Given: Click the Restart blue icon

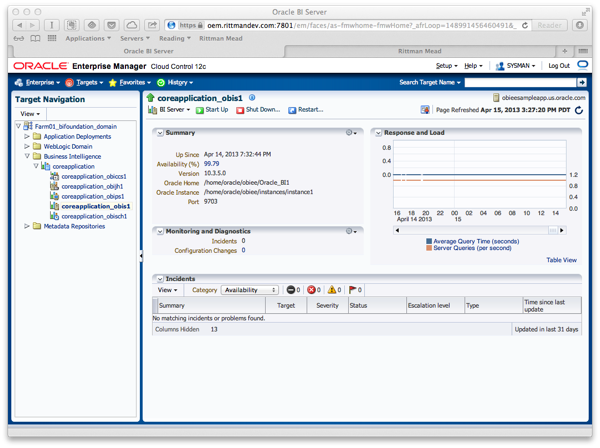Looking at the screenshot, I should [x=292, y=110].
